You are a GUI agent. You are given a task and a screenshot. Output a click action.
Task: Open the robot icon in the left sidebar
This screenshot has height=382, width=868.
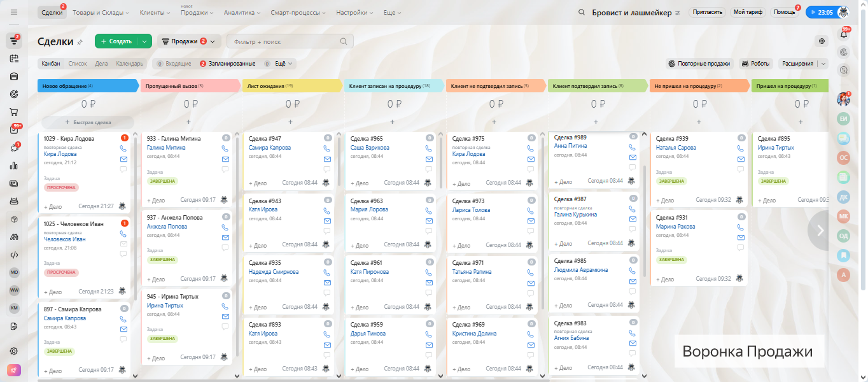(13, 201)
